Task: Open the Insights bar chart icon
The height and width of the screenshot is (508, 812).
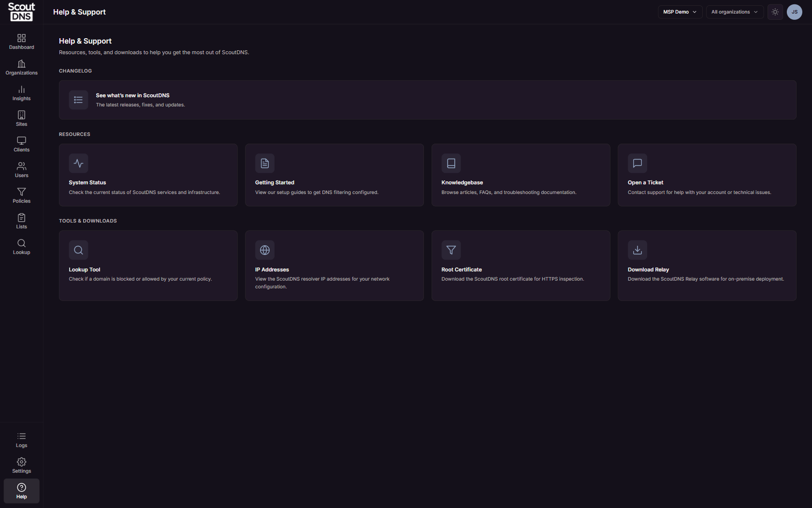Action: 21,89
